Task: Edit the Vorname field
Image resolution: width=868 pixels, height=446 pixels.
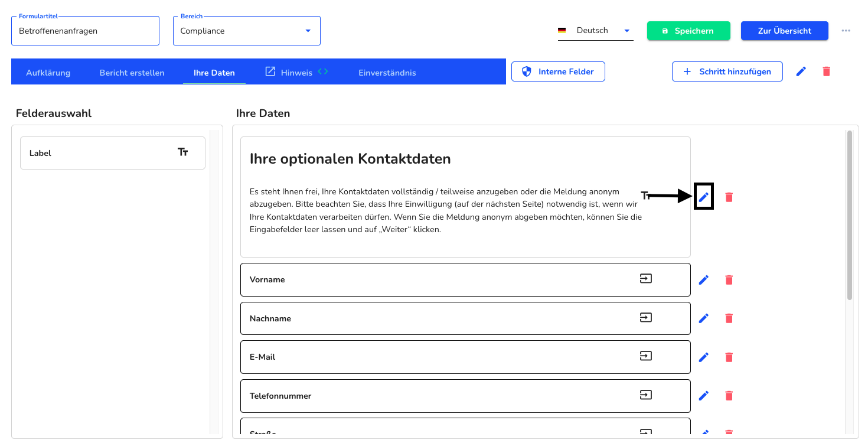Action: click(703, 280)
